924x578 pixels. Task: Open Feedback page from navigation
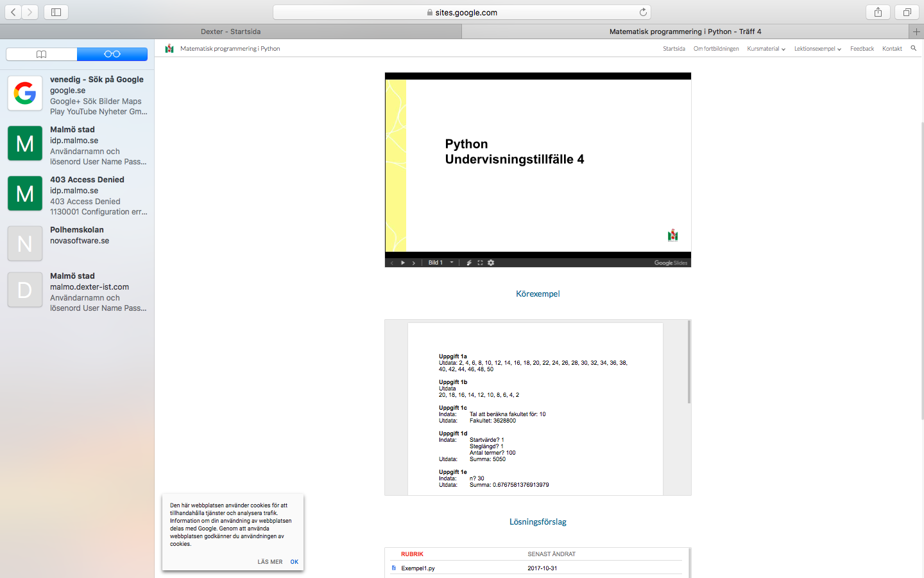pos(862,49)
